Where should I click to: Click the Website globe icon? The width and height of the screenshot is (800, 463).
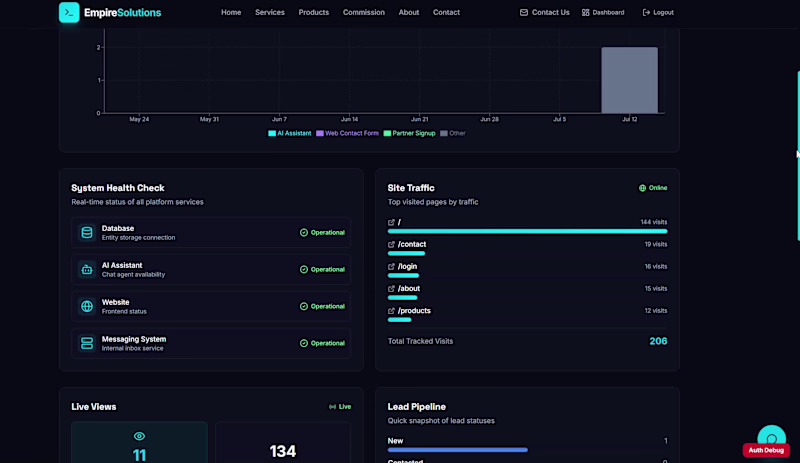pyautogui.click(x=87, y=306)
